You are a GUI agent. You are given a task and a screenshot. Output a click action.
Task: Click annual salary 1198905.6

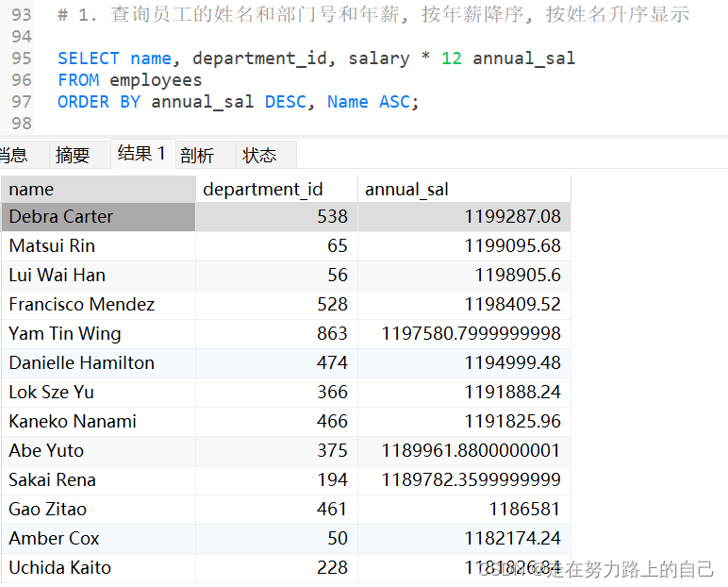point(464,276)
